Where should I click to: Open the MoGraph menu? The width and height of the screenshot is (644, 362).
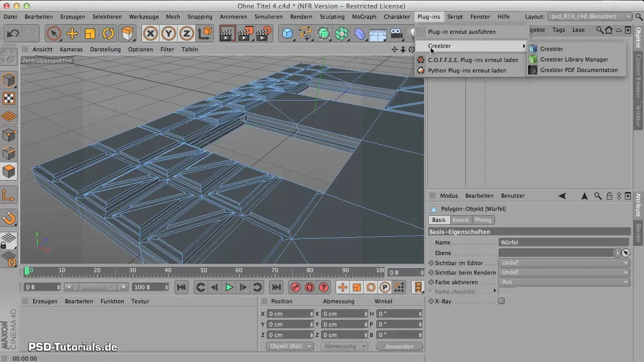point(363,17)
